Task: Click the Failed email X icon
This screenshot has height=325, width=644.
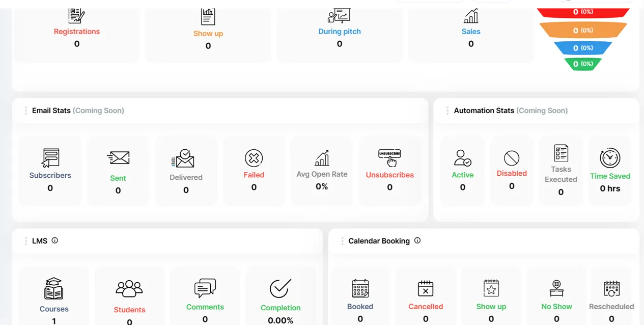Action: click(x=254, y=158)
